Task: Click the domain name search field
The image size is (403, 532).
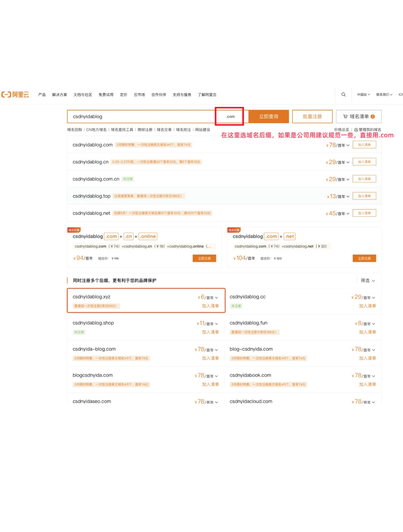Action: (x=142, y=116)
